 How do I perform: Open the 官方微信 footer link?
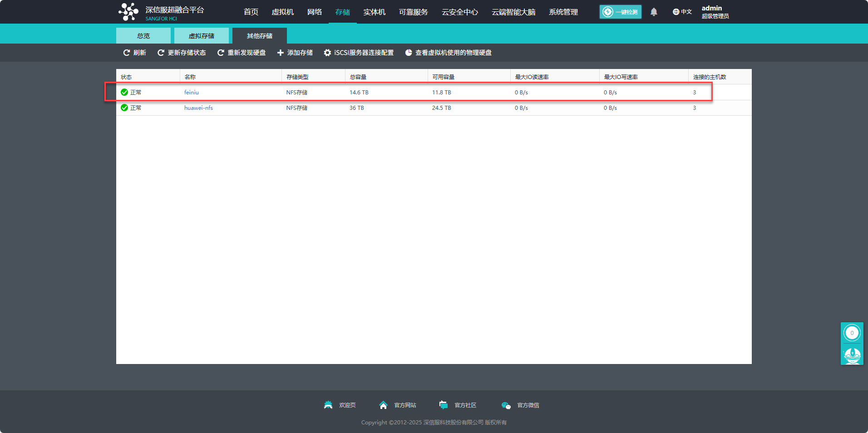(528, 405)
